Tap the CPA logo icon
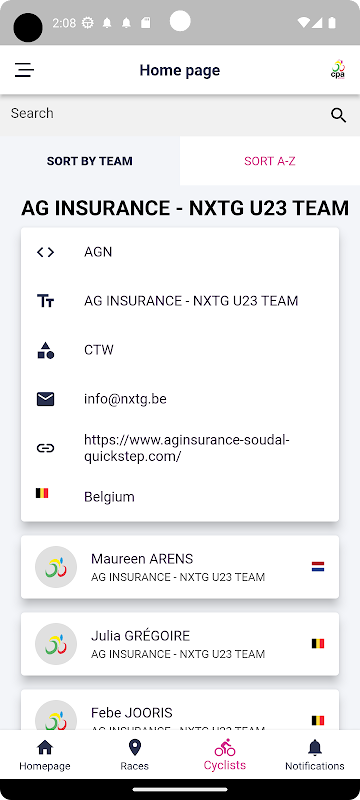Image resolution: width=360 pixels, height=800 pixels. click(x=338, y=70)
